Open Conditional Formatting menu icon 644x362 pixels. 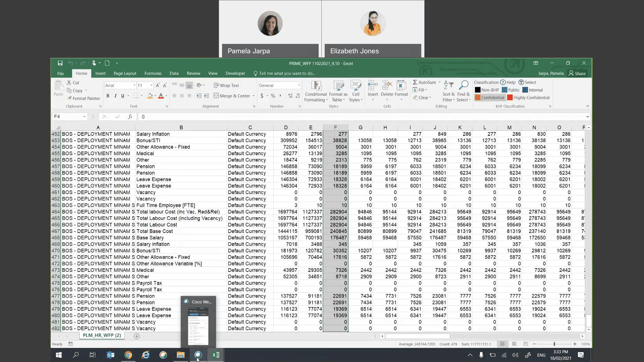(316, 86)
